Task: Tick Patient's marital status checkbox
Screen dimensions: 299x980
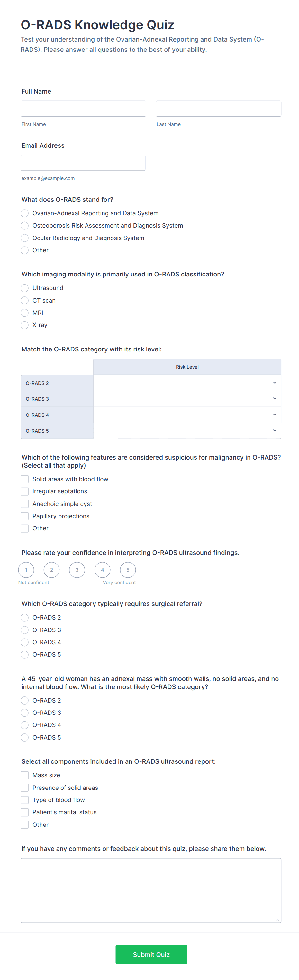Action: pyautogui.click(x=25, y=812)
